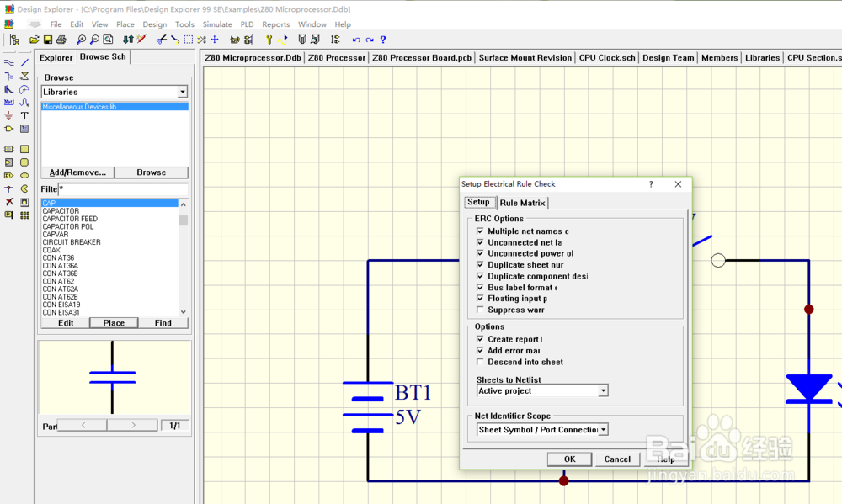The height and width of the screenshot is (504, 842).
Task: Click the Place component button
Action: point(114,322)
